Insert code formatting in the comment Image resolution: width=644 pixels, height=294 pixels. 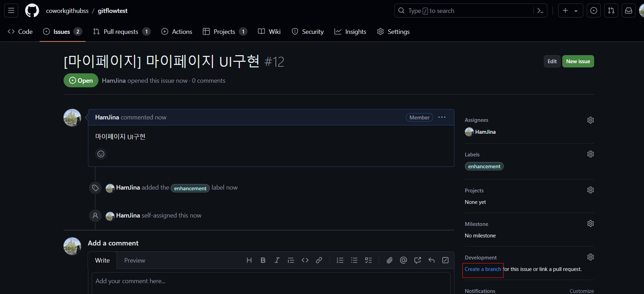pyautogui.click(x=305, y=260)
